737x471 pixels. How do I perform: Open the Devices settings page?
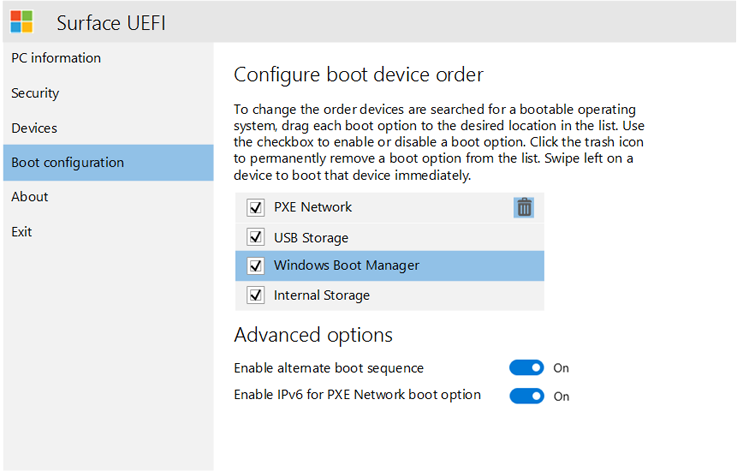click(x=34, y=128)
